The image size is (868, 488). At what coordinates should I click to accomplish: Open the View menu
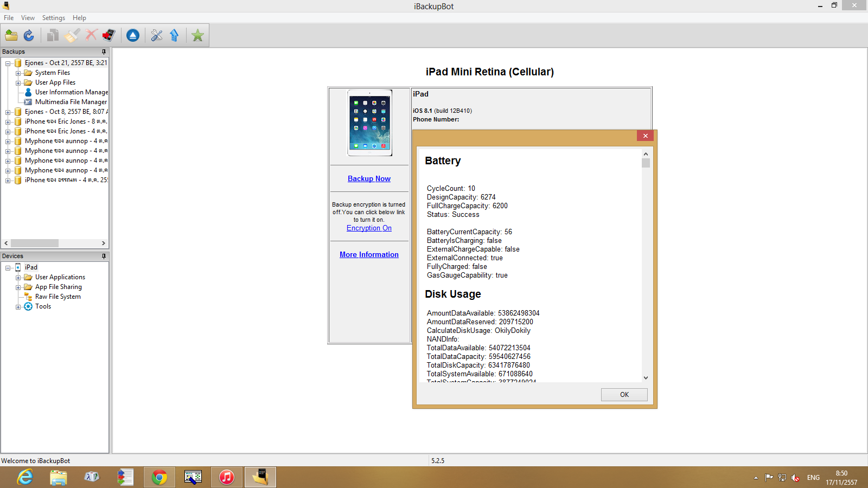[28, 18]
